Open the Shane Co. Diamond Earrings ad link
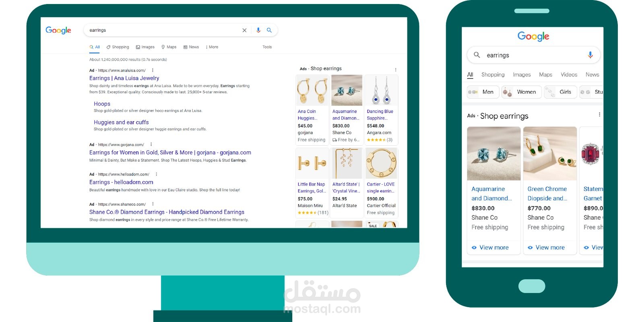644x322 pixels. pos(167,212)
